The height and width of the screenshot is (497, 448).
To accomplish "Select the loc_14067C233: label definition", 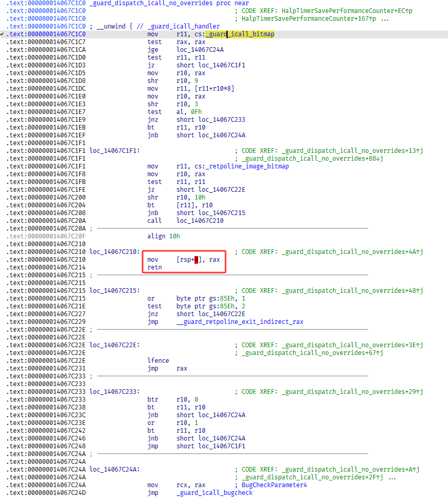I will [115, 392].
